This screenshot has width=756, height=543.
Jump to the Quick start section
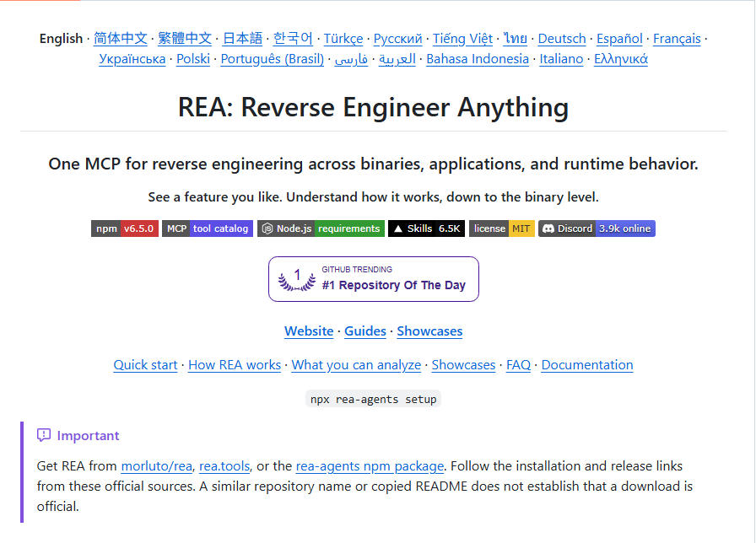pos(146,365)
